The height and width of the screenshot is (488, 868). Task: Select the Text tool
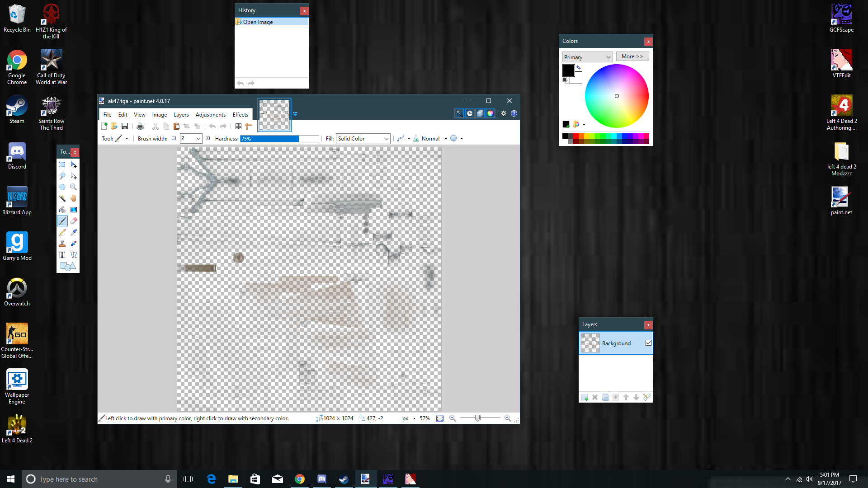pyautogui.click(x=62, y=255)
